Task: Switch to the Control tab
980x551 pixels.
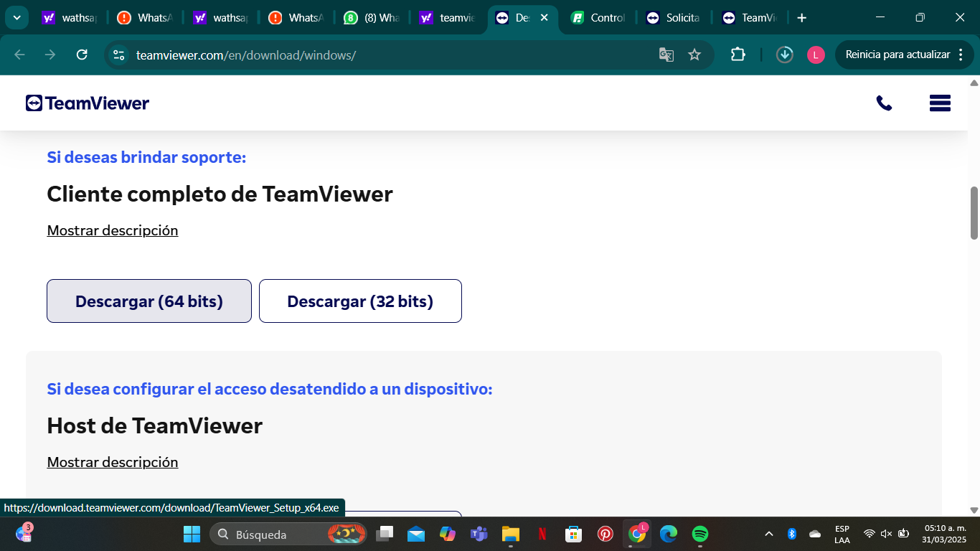Action: click(598, 18)
